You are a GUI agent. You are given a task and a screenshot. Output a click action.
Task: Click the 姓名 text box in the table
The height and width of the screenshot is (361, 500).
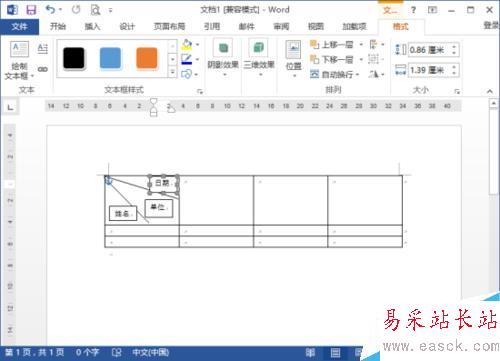(123, 213)
